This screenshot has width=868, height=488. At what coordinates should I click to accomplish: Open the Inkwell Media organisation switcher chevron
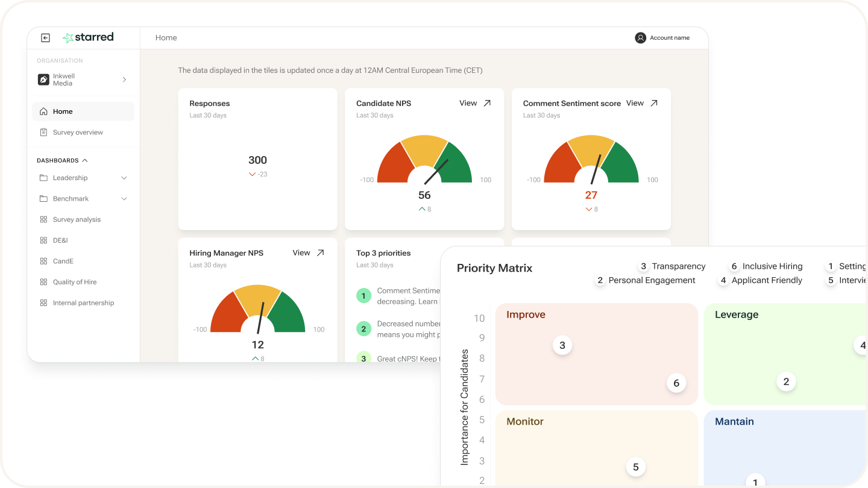pos(124,80)
